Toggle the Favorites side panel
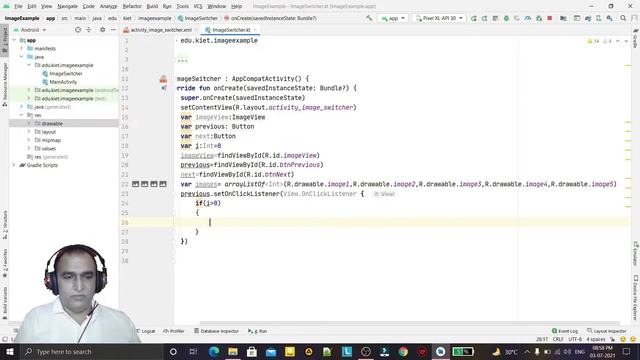Screen dimensions: 640x360 [x=4, y=263]
